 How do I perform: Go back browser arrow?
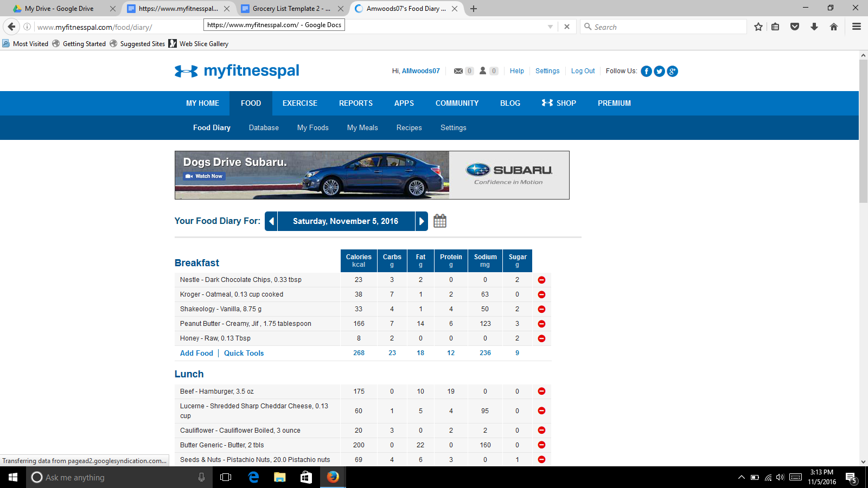pos(11,27)
